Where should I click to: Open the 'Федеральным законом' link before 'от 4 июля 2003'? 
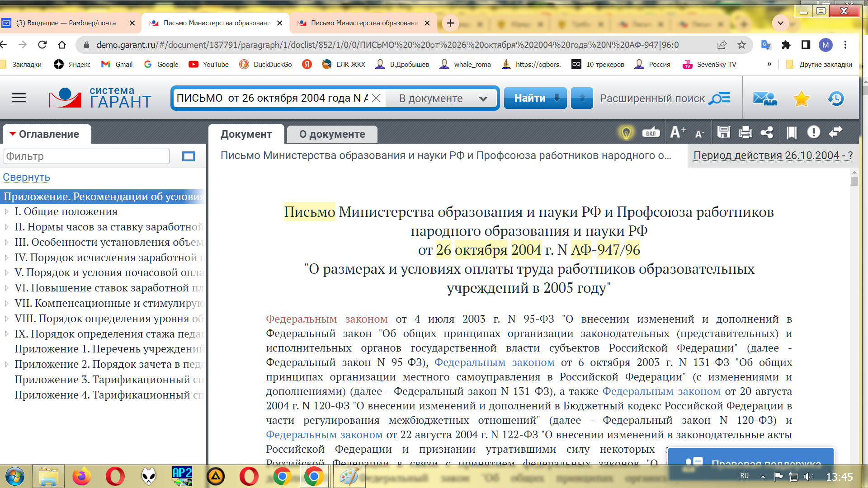pyautogui.click(x=326, y=319)
